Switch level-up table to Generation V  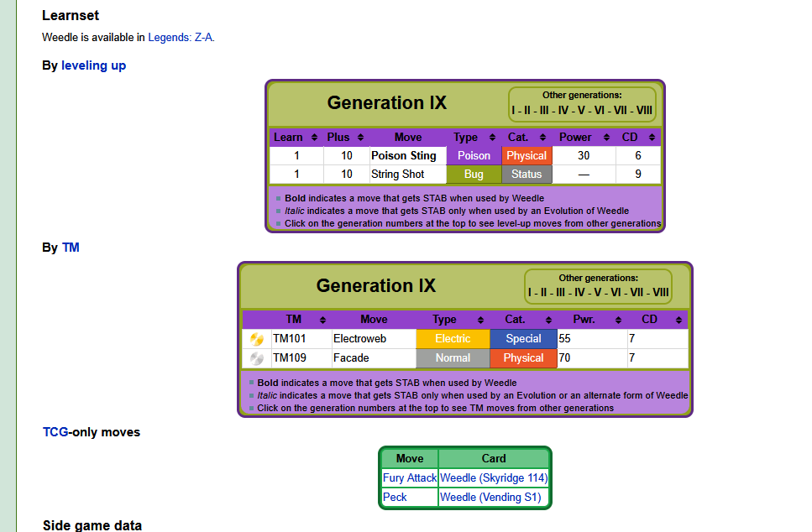click(582, 110)
